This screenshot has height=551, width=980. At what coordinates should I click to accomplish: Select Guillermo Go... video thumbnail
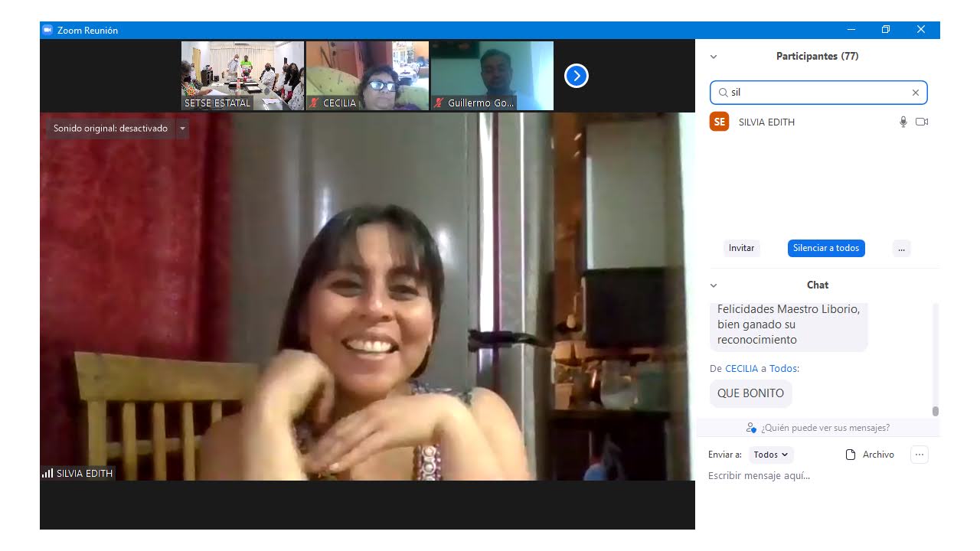[x=492, y=76]
